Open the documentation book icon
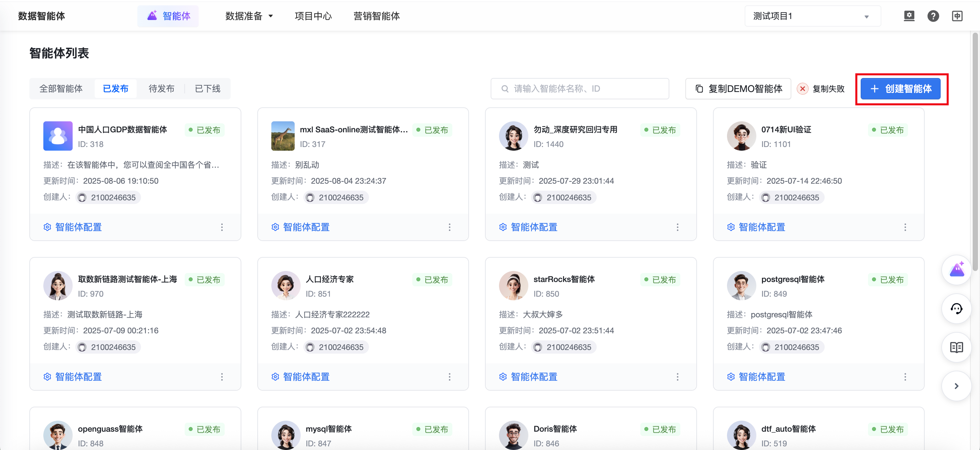 point(956,347)
